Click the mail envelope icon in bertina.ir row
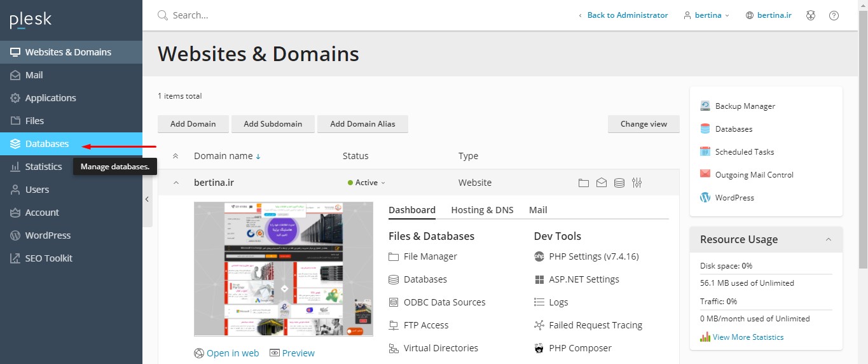The width and height of the screenshot is (868, 364). [x=601, y=183]
